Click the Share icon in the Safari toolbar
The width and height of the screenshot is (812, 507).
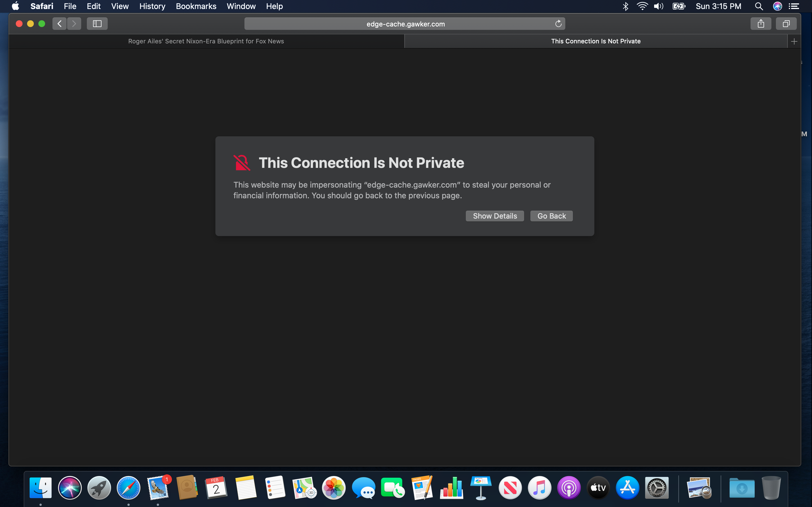pyautogui.click(x=761, y=24)
